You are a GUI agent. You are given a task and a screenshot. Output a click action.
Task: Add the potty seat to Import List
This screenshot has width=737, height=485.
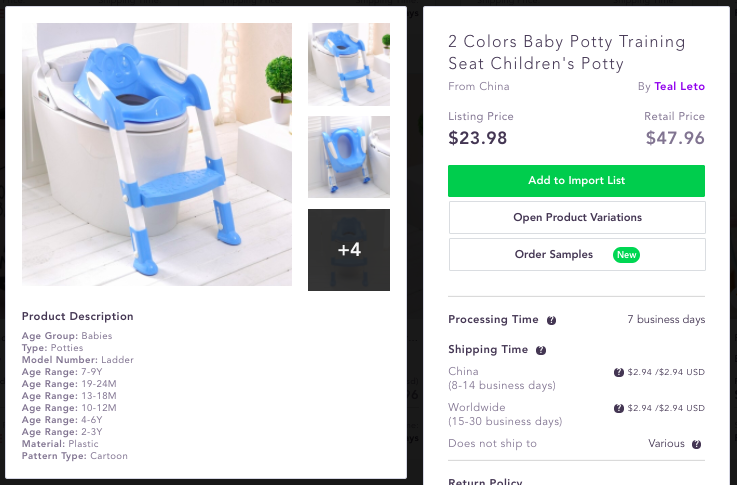[x=576, y=181]
